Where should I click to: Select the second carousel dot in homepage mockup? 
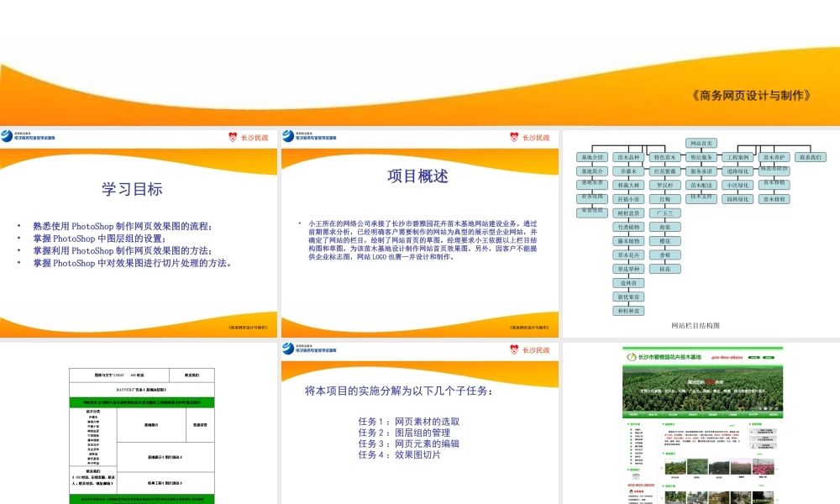tap(764, 407)
